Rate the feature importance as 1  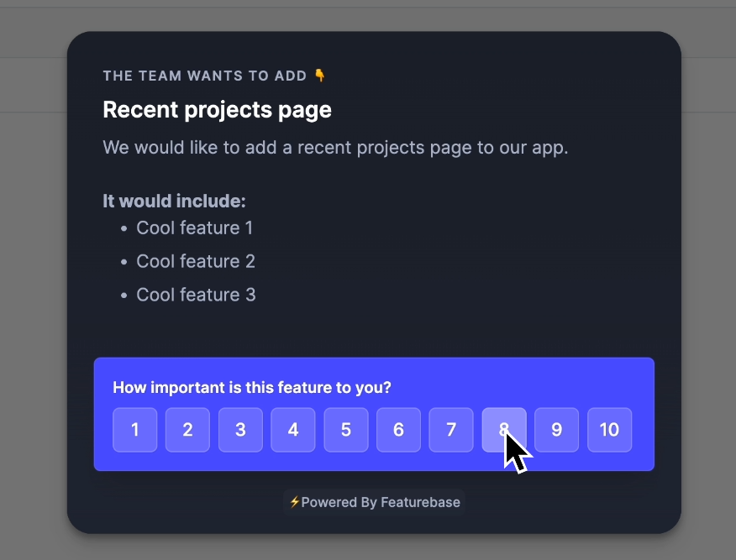(x=134, y=430)
